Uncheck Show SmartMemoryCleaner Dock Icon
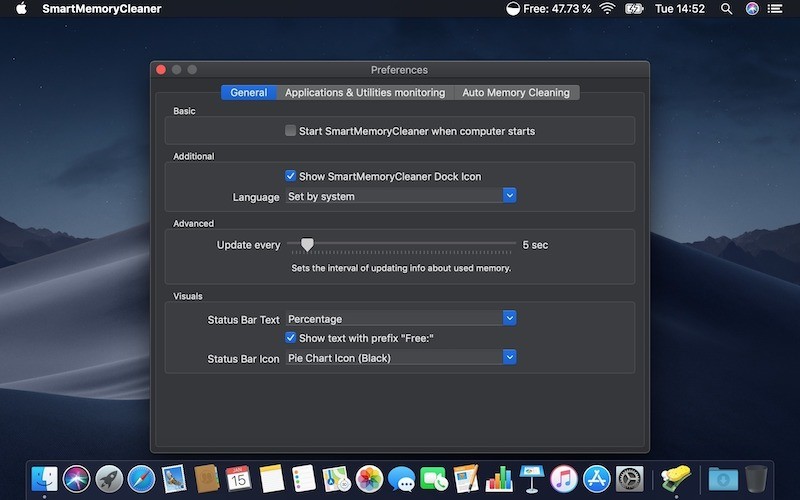This screenshot has width=800, height=500. pyautogui.click(x=290, y=176)
